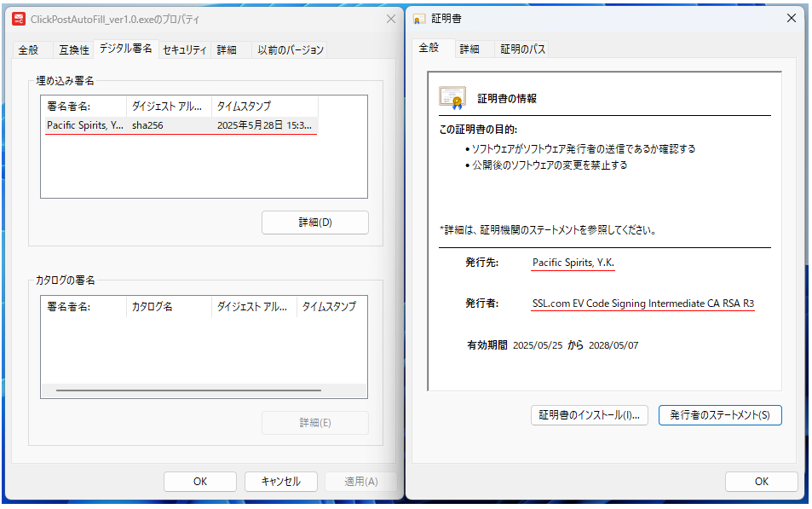Click the certificate icon in the 証明書 title bar
Image resolution: width=812 pixels, height=509 pixels.
click(419, 19)
